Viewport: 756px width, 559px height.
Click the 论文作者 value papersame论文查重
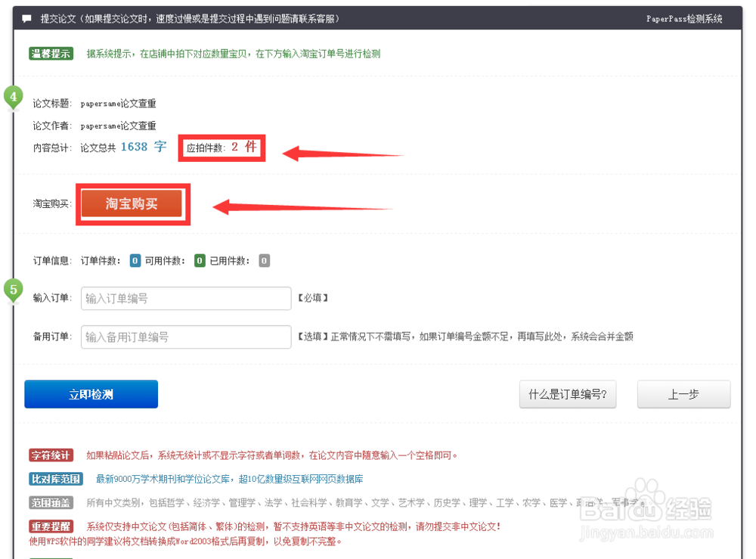coord(118,126)
